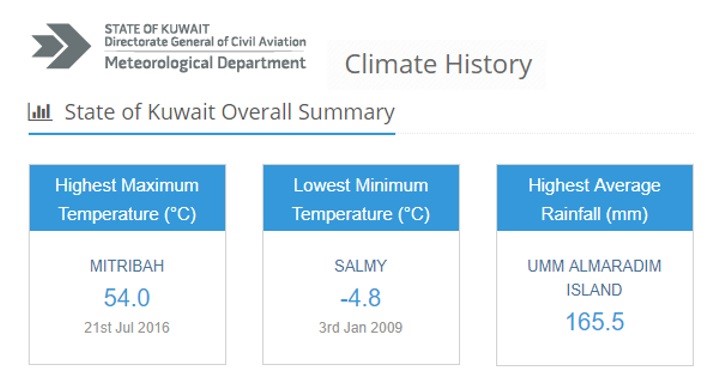Click the 165.5 rainfall value

point(595,322)
